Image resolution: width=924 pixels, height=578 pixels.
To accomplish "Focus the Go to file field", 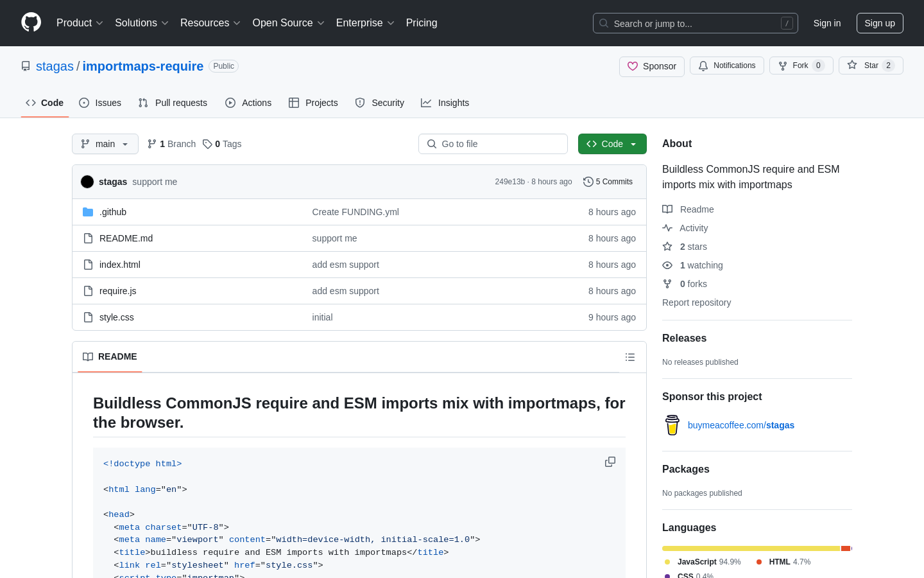I will pos(493,144).
